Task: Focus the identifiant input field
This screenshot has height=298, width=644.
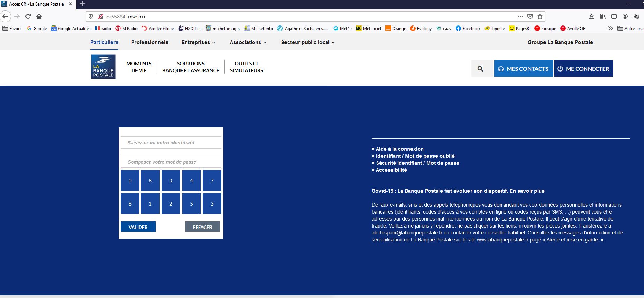Action: coord(171,143)
